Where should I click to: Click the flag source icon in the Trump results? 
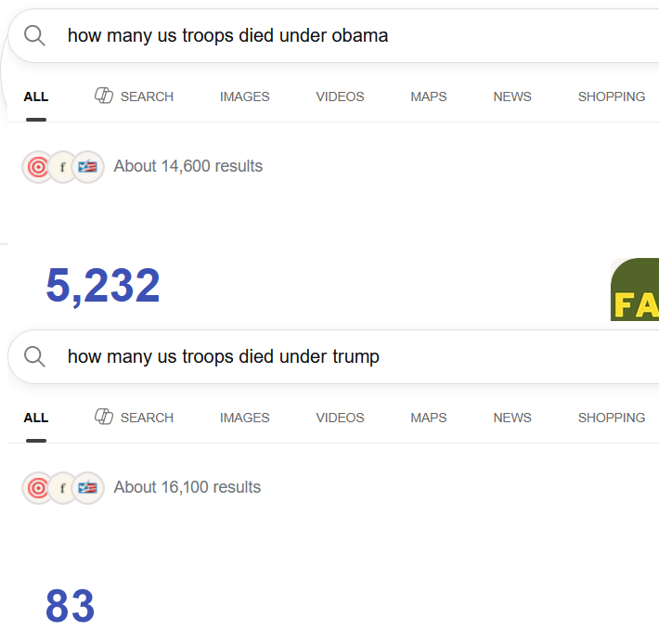point(87,488)
